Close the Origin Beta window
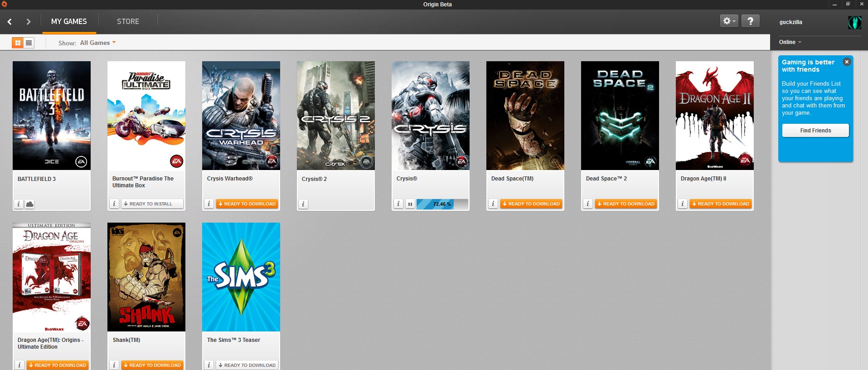The height and width of the screenshot is (370, 868). point(862,4)
